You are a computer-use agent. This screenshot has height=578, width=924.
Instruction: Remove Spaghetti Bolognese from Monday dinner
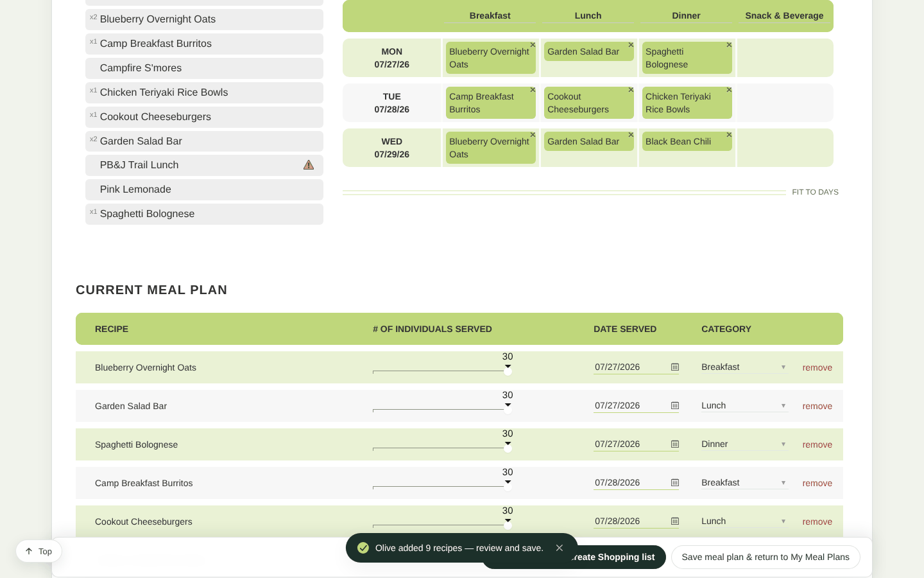coord(729,45)
